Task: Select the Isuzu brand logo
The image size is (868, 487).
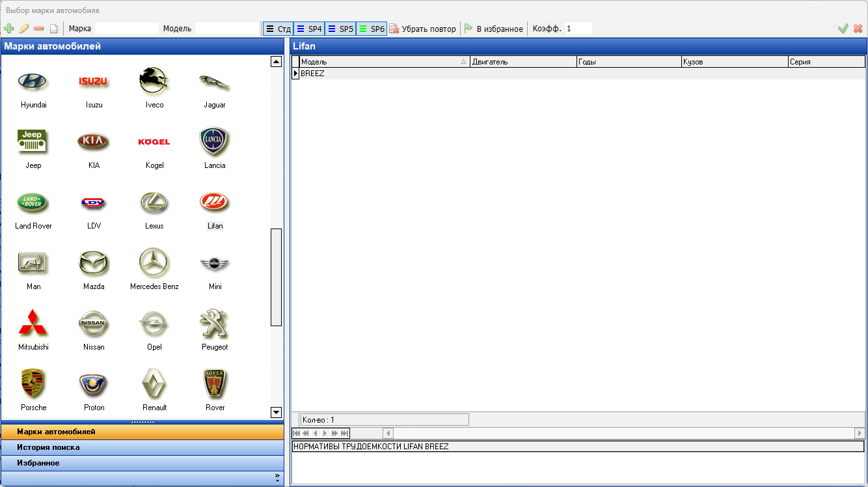Action: [x=94, y=81]
